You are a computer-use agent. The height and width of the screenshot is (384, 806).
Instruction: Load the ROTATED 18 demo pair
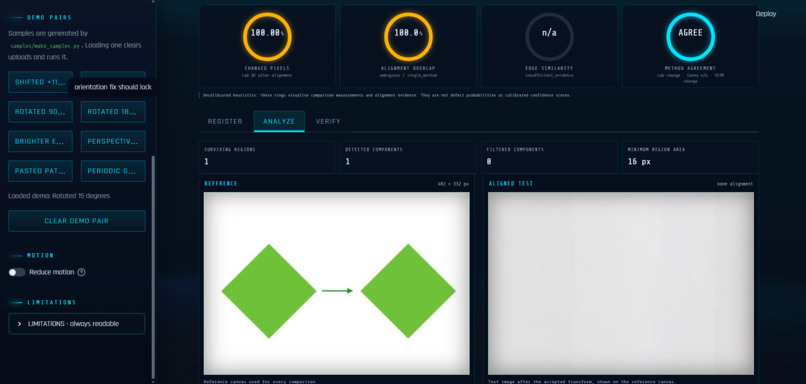tap(113, 112)
